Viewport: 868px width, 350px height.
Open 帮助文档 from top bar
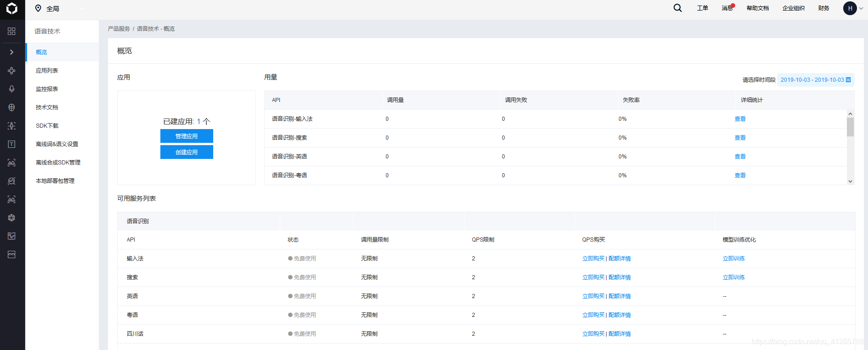click(x=758, y=8)
